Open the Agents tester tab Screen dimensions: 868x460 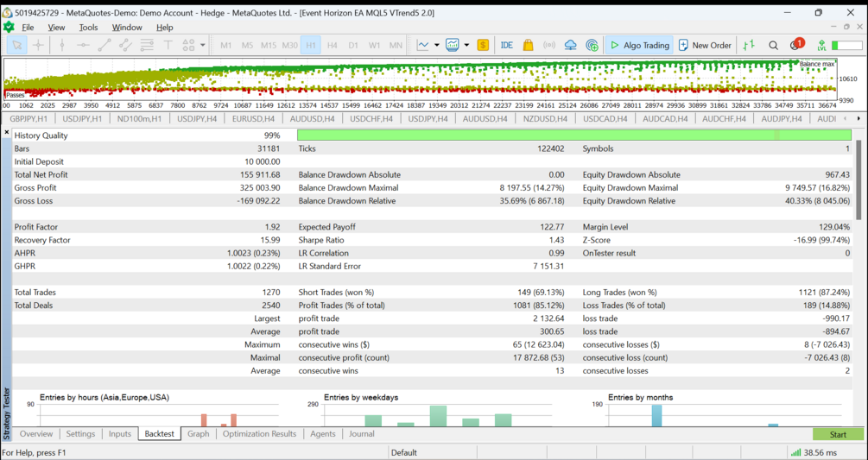(323, 434)
